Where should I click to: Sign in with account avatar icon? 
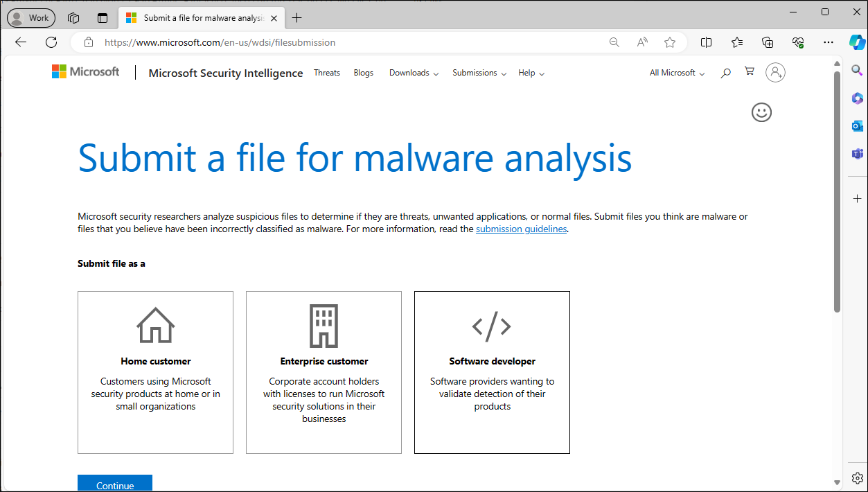775,72
